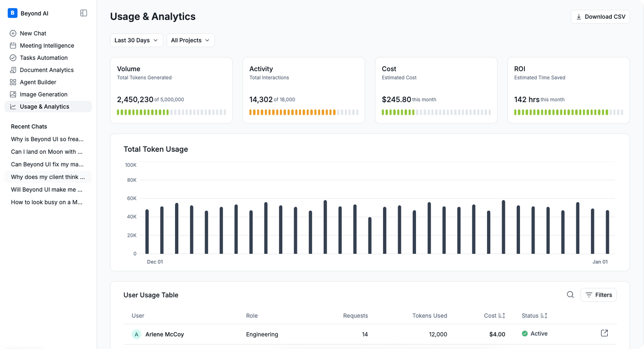
Task: Click the orange Activity interactions progress bar
Action: [304, 112]
